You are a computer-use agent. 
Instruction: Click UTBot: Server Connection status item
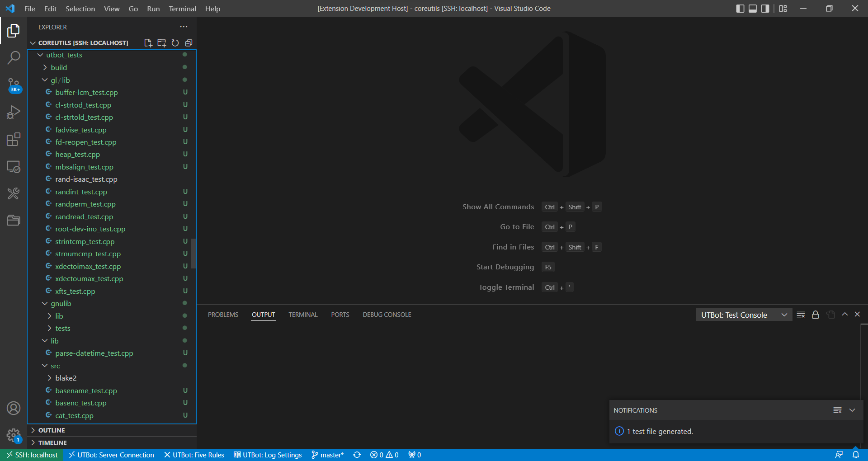111,455
